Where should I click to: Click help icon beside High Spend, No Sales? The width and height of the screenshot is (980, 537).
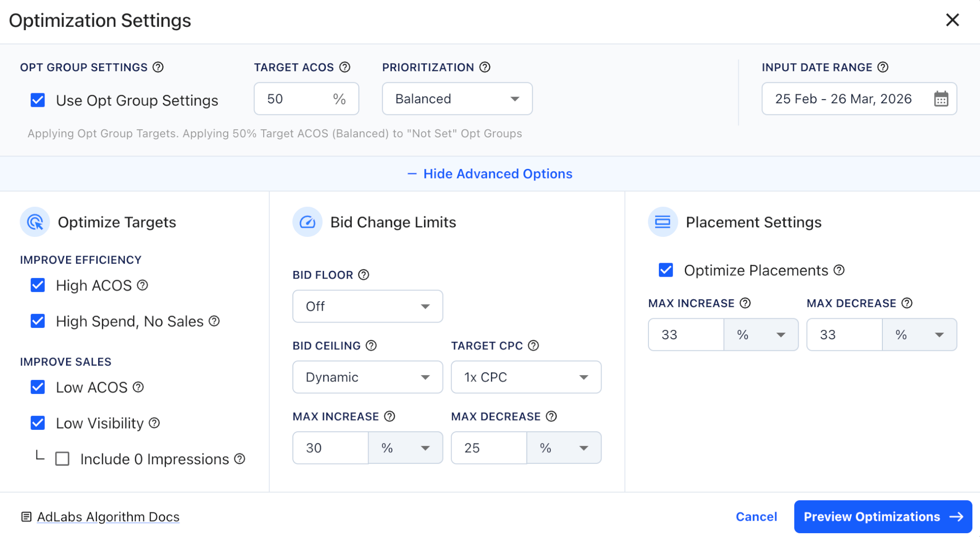[214, 321]
